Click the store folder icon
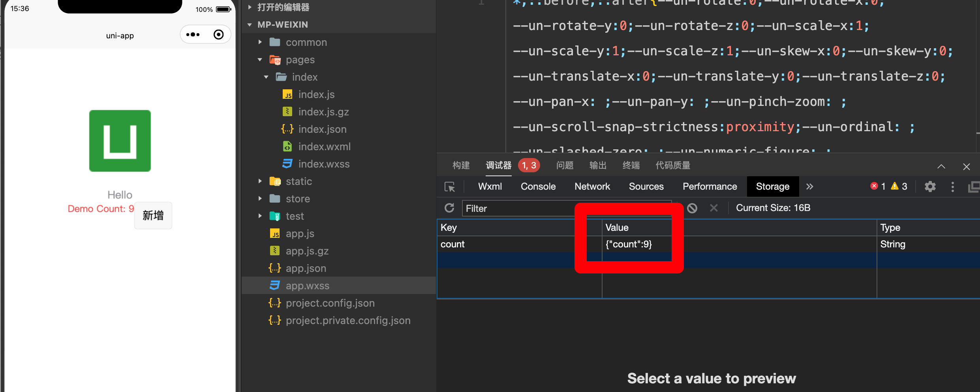 pos(275,198)
